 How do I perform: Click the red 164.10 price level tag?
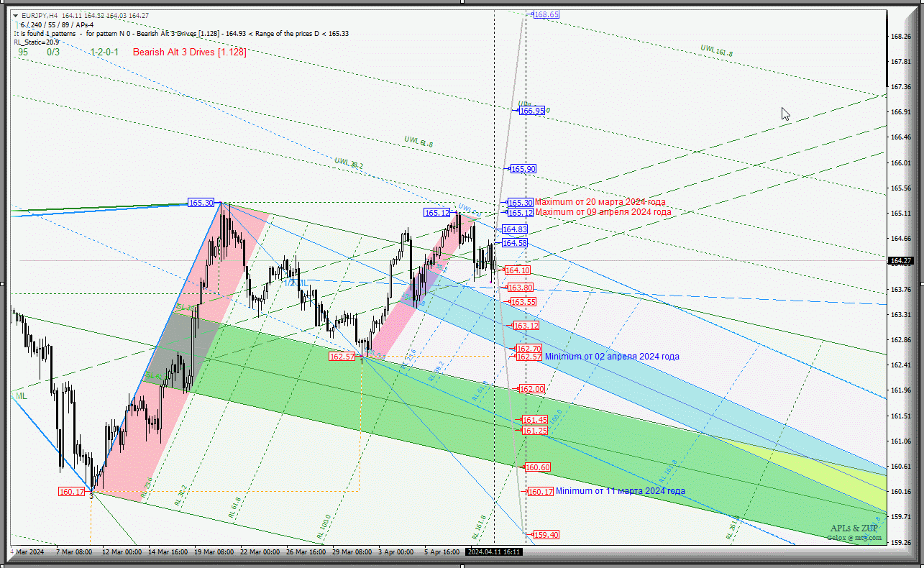click(518, 270)
